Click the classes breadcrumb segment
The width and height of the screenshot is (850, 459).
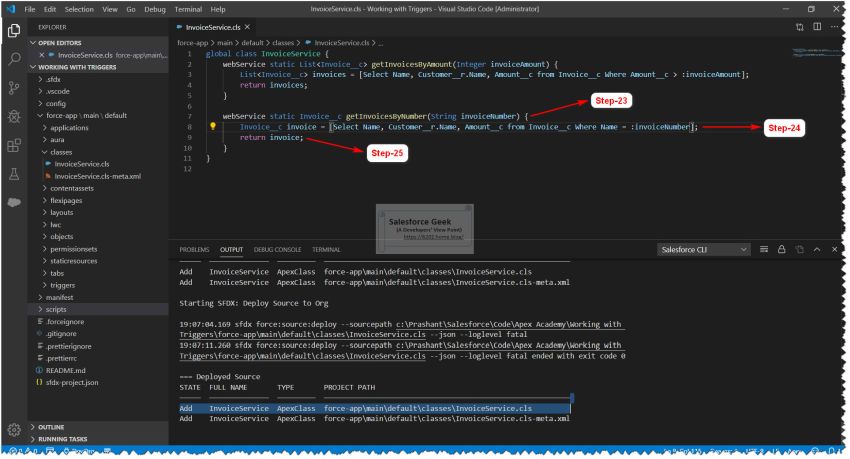pyautogui.click(x=282, y=43)
